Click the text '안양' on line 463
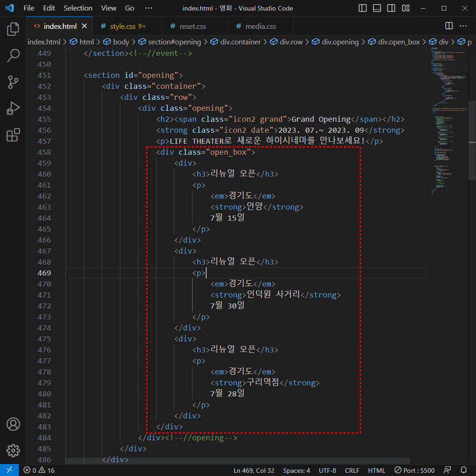Viewport: 476px width, 476px height. (x=254, y=206)
